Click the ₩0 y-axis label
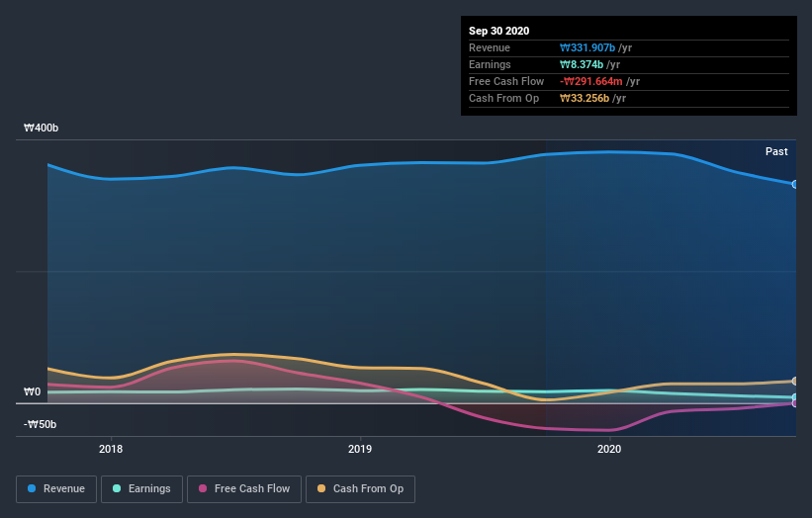Viewport: 812px width, 518px height. (x=32, y=391)
